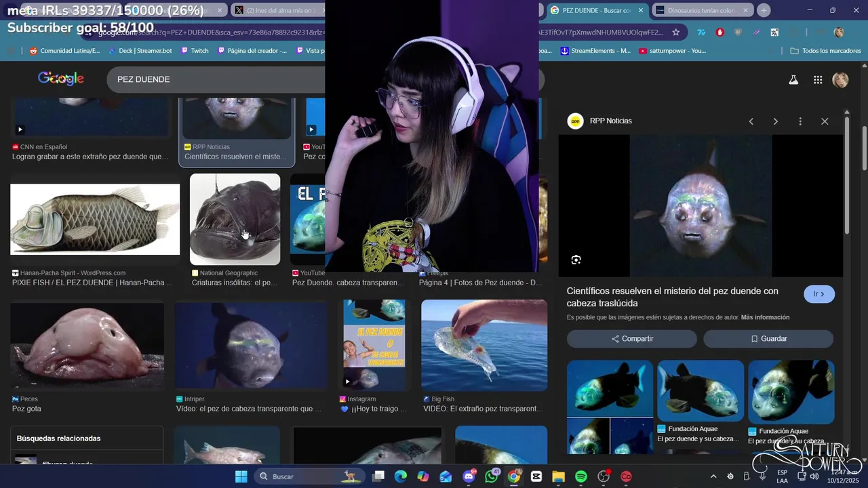Expand Todos los marcadores folder
The image size is (868, 488).
(825, 51)
